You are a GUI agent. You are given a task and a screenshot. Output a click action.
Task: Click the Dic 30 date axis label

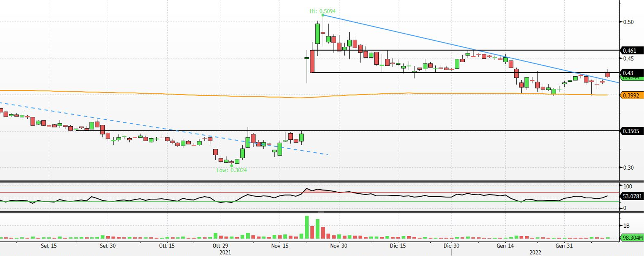point(451,246)
